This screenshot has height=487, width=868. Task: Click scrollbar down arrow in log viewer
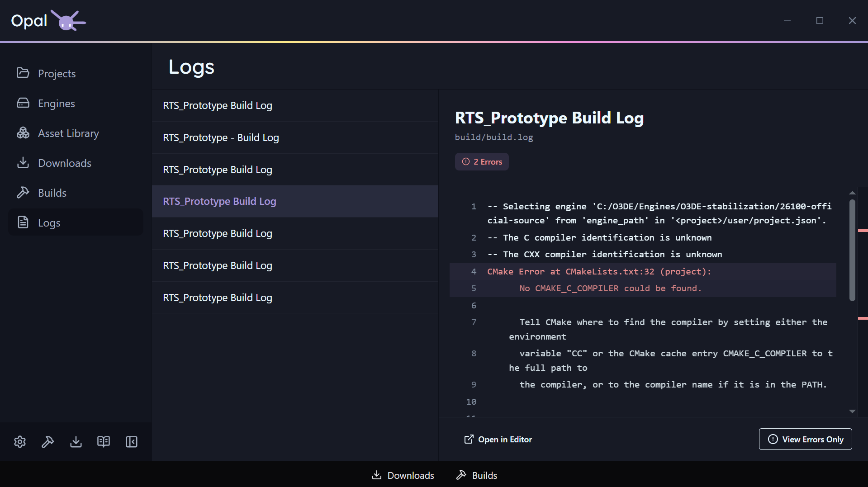(852, 411)
